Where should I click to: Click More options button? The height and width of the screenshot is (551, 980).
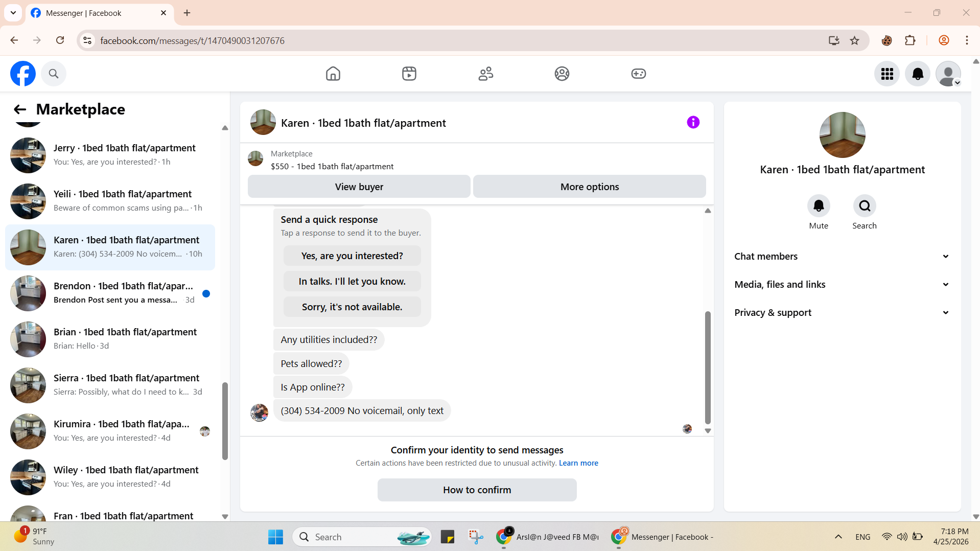click(590, 187)
